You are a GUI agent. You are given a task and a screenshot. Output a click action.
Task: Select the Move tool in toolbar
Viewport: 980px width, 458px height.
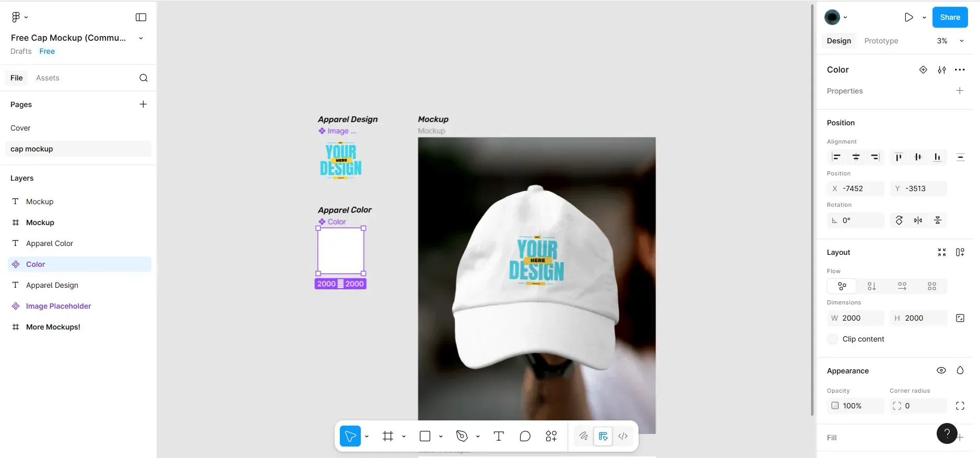click(x=350, y=436)
